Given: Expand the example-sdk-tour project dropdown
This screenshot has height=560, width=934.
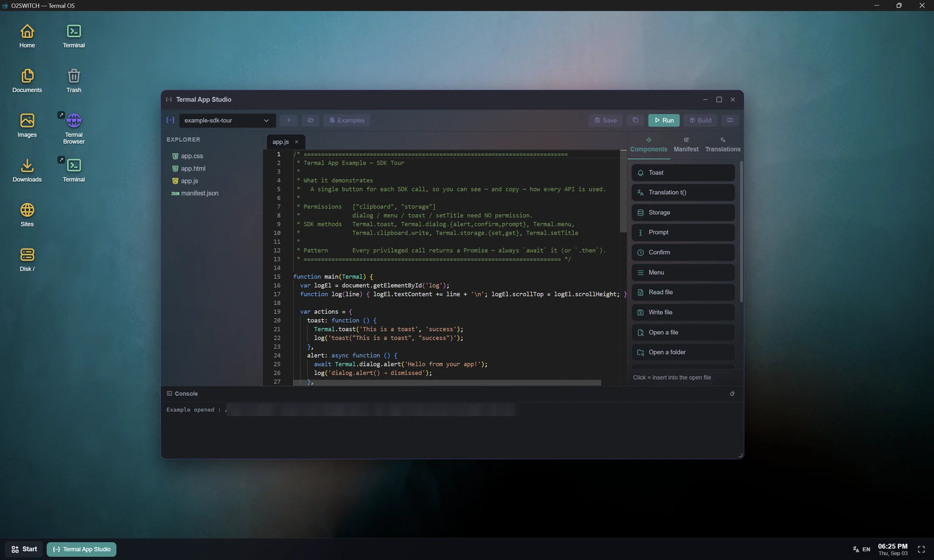Looking at the screenshot, I should (227, 120).
